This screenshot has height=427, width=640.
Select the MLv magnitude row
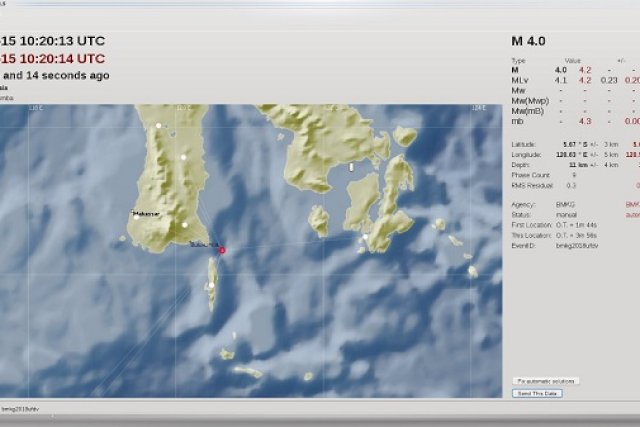click(519, 79)
